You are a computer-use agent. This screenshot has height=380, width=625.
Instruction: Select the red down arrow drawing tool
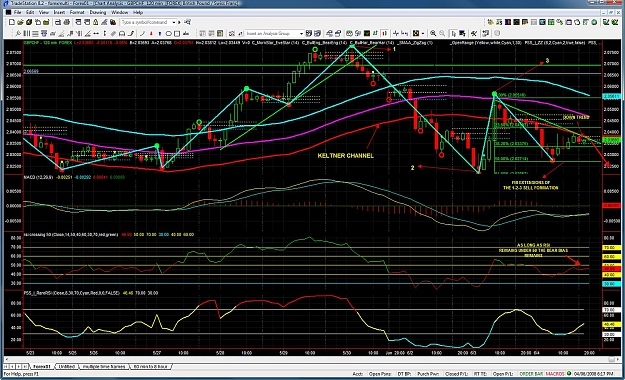(x=151, y=33)
